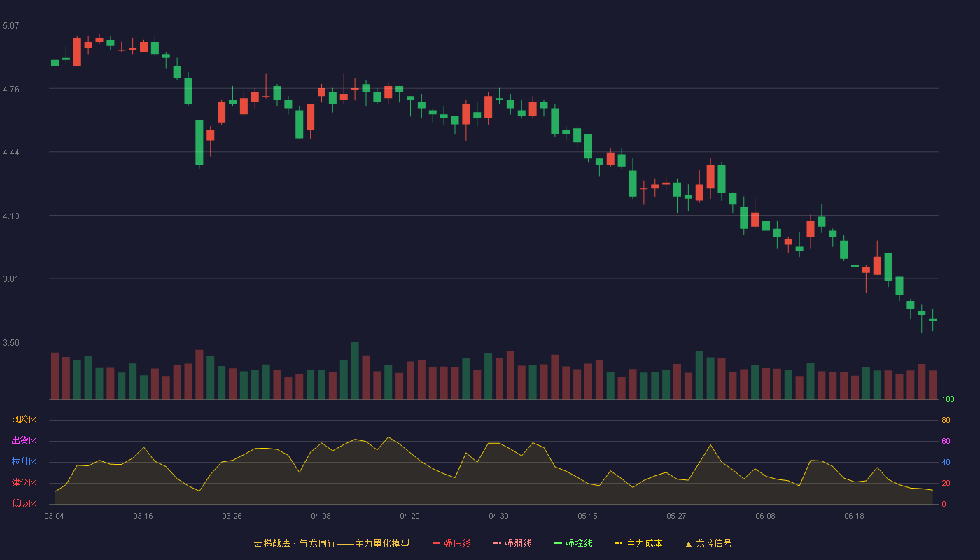Pick the 06-18 date label
The height and width of the screenshot is (560, 980).
point(854,516)
